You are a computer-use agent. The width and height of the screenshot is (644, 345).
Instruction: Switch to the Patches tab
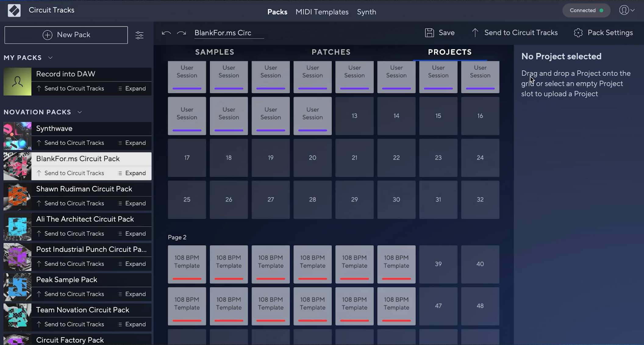pos(331,52)
